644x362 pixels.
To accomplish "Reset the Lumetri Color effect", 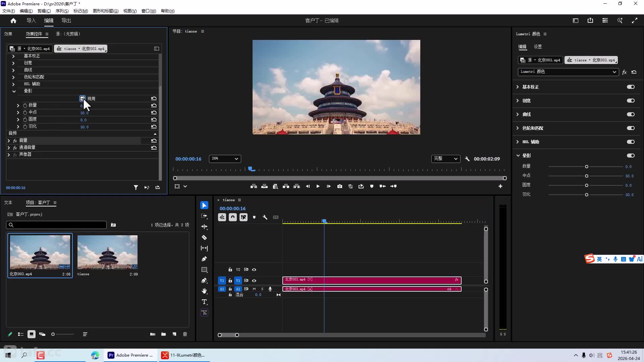I will pyautogui.click(x=634, y=72).
